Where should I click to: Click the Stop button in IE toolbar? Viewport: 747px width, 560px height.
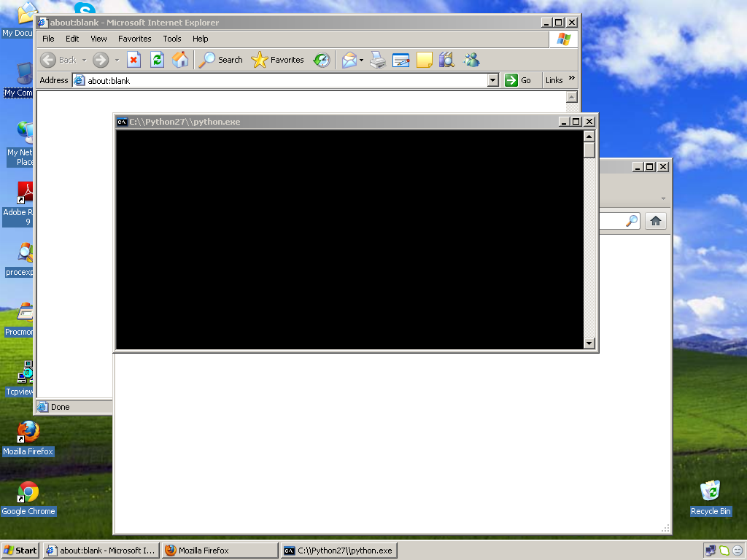[133, 60]
